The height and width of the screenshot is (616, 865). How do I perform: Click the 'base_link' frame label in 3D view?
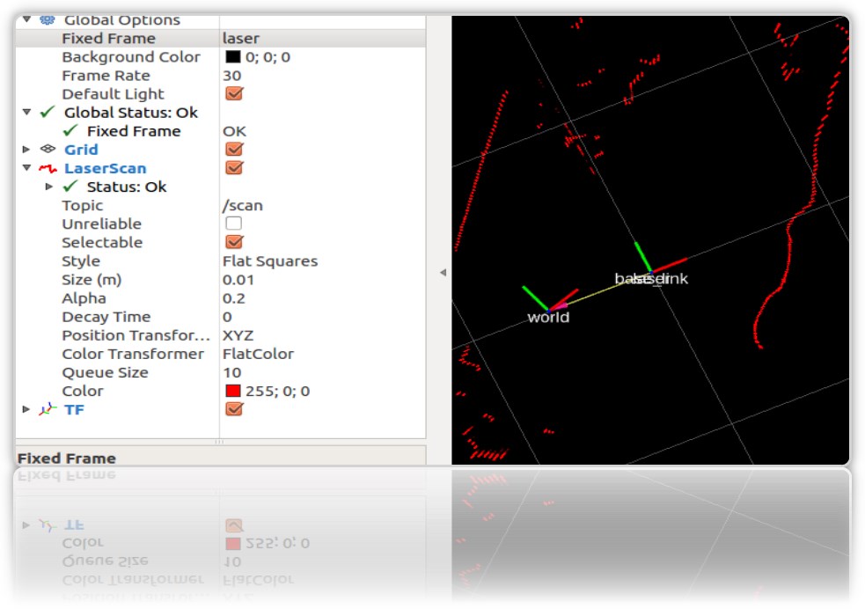coord(651,278)
